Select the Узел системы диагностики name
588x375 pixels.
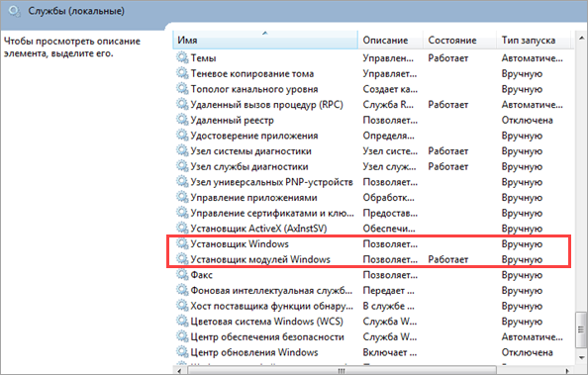pos(250,151)
